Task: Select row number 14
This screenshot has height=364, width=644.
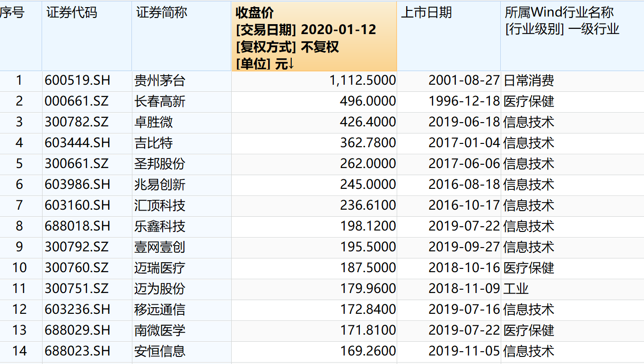Action: [19, 351]
